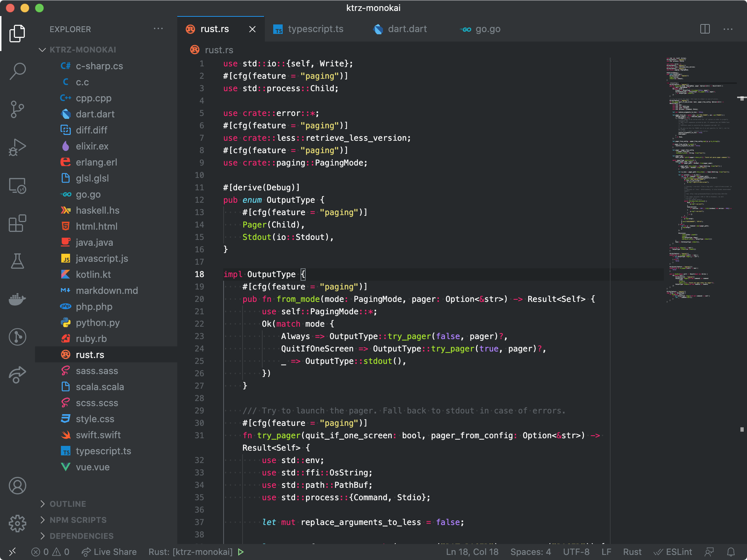Click the Manage gear icon

tap(17, 524)
